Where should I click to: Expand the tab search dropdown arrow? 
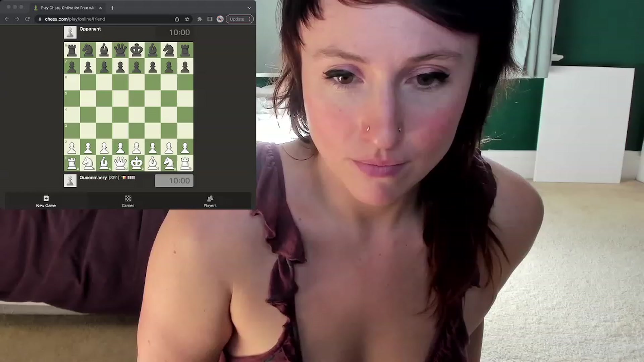click(249, 8)
